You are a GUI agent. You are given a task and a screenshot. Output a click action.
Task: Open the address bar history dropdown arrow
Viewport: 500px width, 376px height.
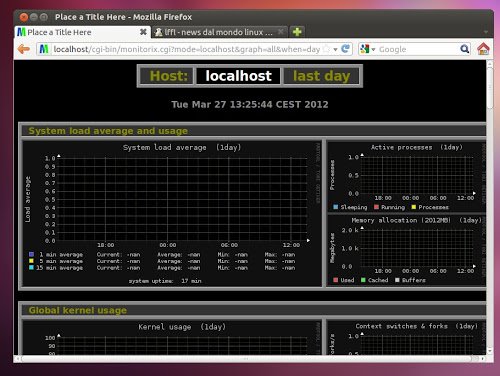click(335, 50)
